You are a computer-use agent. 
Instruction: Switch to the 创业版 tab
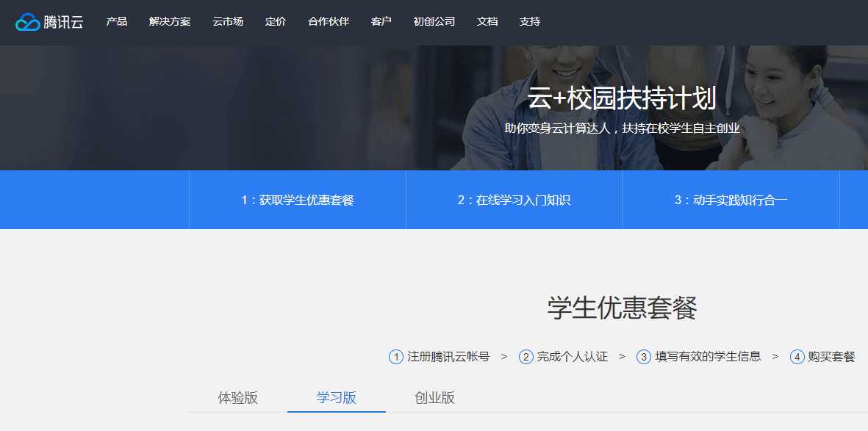click(x=435, y=398)
